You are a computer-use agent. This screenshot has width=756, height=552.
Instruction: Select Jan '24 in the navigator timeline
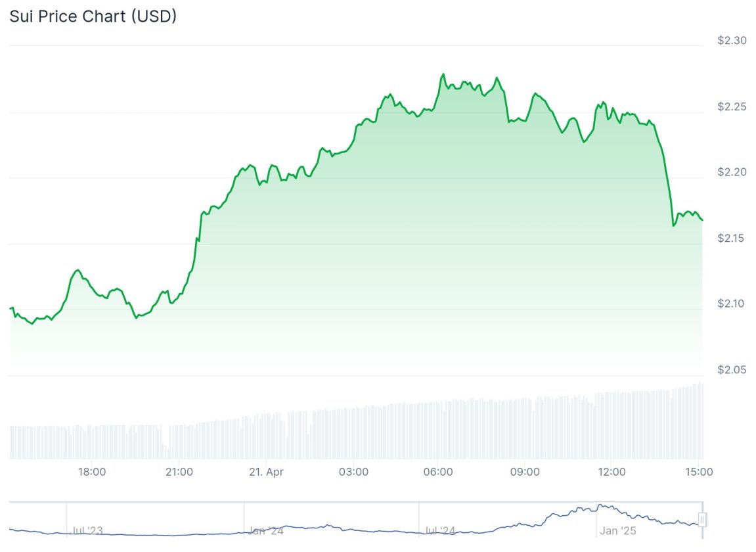click(x=266, y=530)
